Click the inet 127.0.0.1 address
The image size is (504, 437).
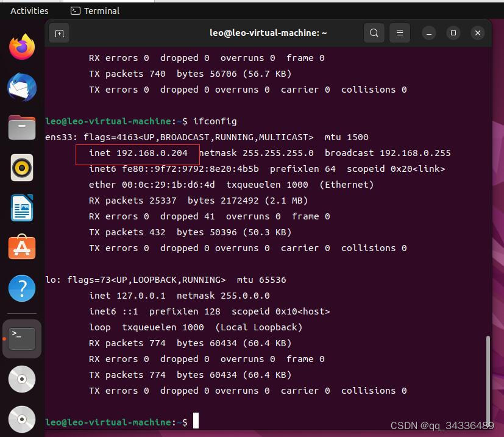[127, 296]
